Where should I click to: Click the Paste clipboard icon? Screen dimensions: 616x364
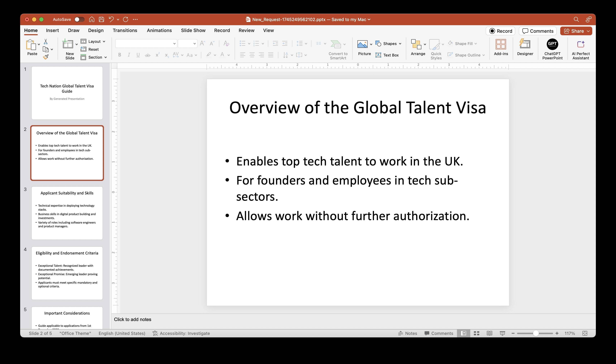coord(31,45)
